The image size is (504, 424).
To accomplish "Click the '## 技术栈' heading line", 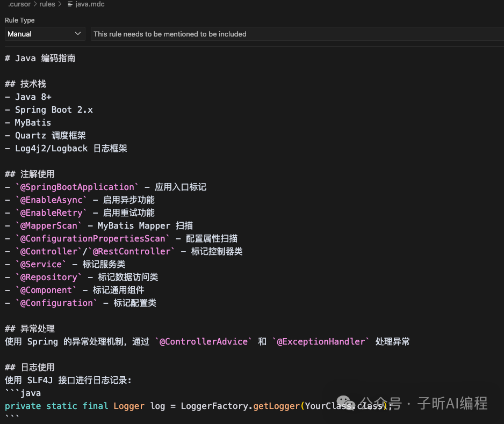I will tap(25, 84).
